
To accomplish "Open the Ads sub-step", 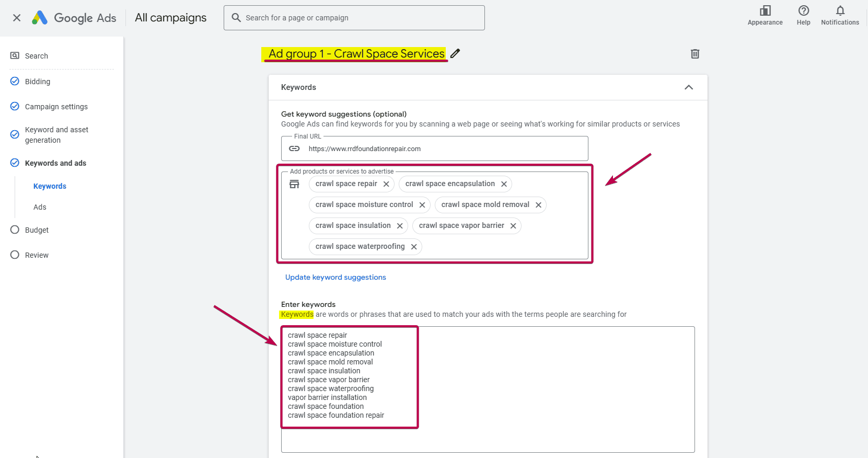I will click(40, 207).
